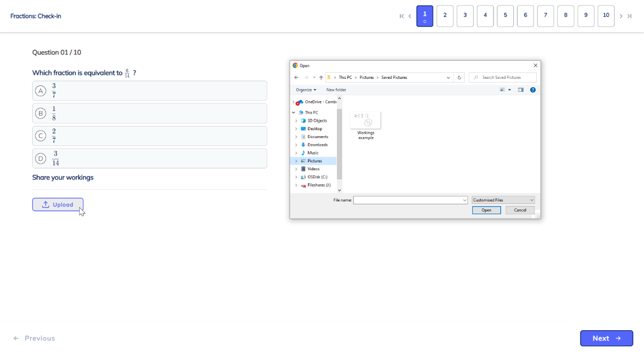Click Pictures in the address path
The width and height of the screenshot is (644, 354).
click(367, 77)
